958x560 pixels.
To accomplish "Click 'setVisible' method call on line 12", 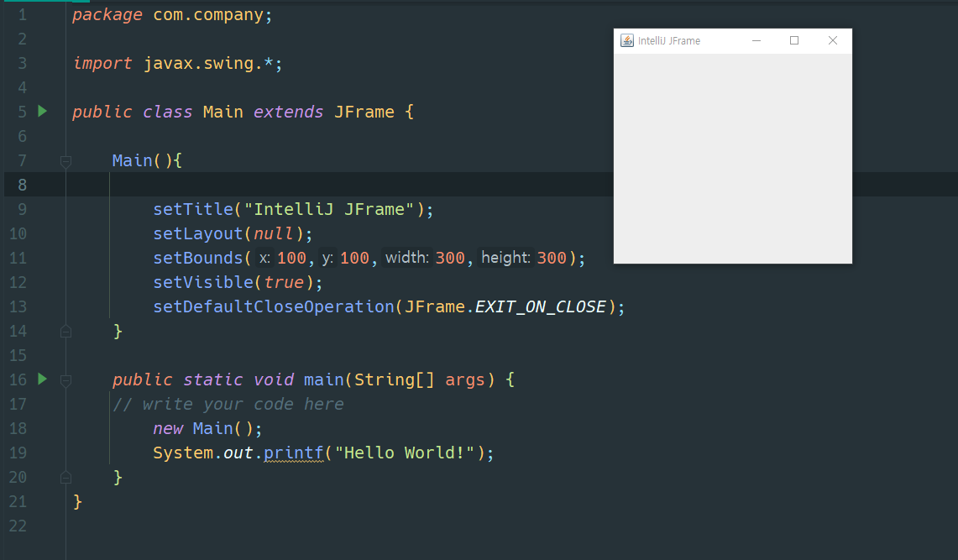I will tap(203, 282).
